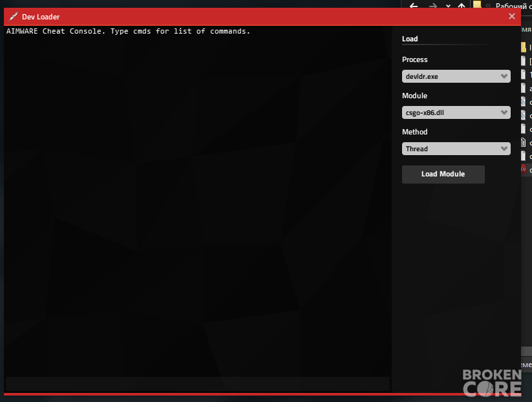Screen dimensions: 532x402
Task: Go back in the Explorer window
Action: click(413, 5)
